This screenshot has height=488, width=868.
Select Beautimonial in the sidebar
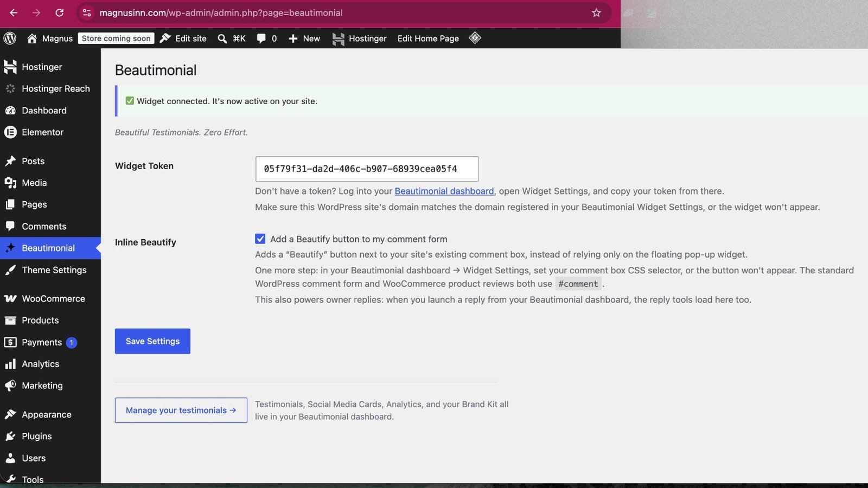click(50, 248)
